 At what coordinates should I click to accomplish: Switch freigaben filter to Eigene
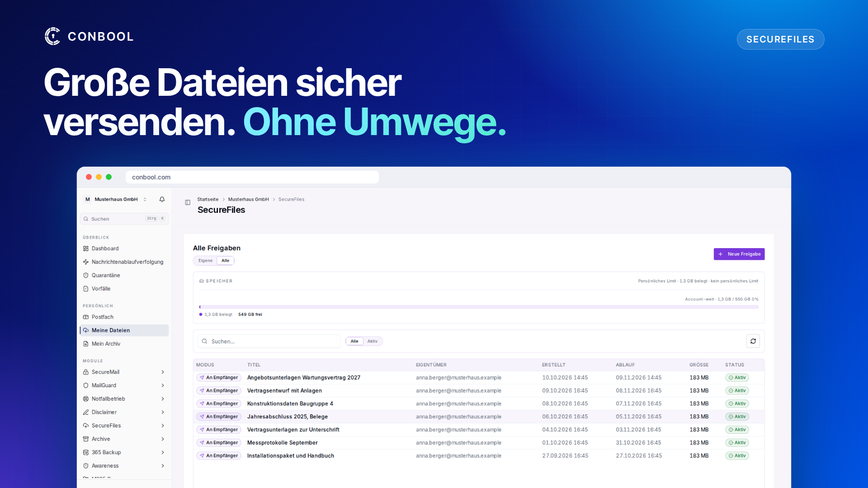(205, 261)
